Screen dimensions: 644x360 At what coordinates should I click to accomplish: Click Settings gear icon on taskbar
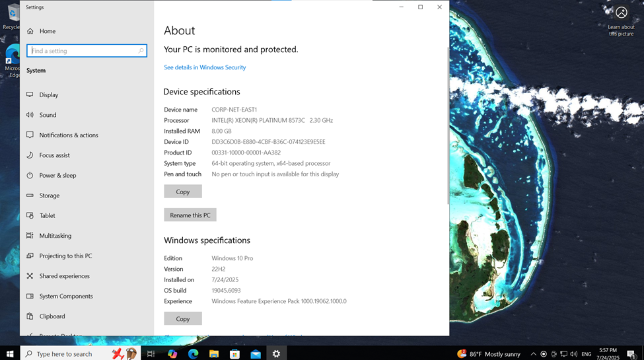coord(276,353)
